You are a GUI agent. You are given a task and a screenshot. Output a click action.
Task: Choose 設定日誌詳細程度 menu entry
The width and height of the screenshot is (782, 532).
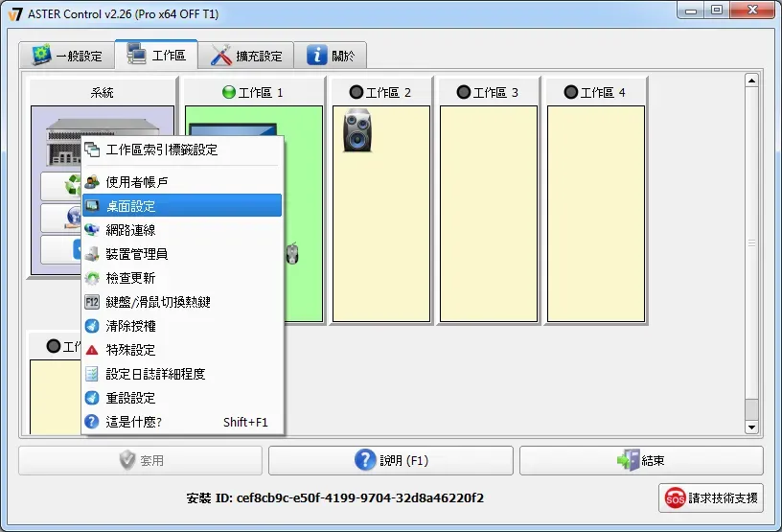(182, 374)
